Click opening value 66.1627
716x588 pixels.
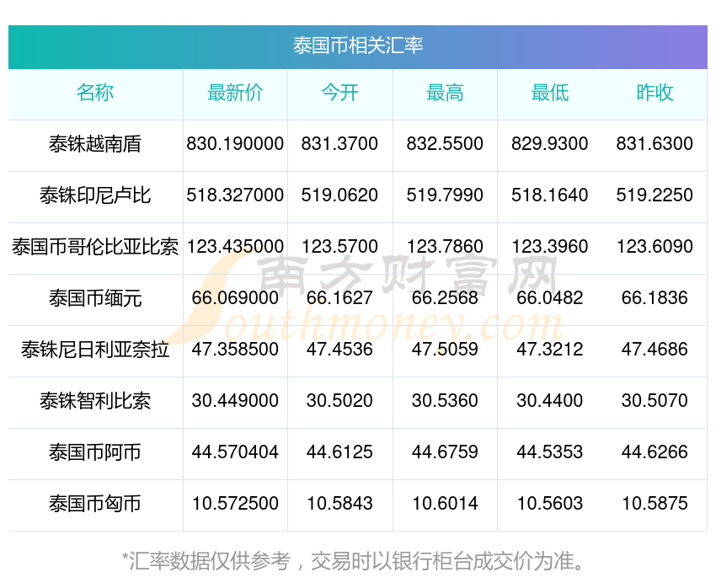pos(339,298)
